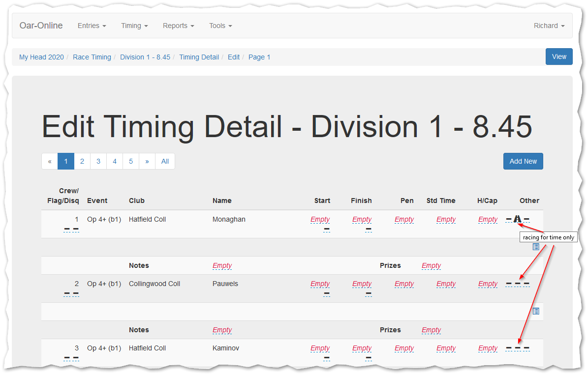Open My Head 2020 breadcrumb link
The width and height of the screenshot is (588, 375).
41,57
